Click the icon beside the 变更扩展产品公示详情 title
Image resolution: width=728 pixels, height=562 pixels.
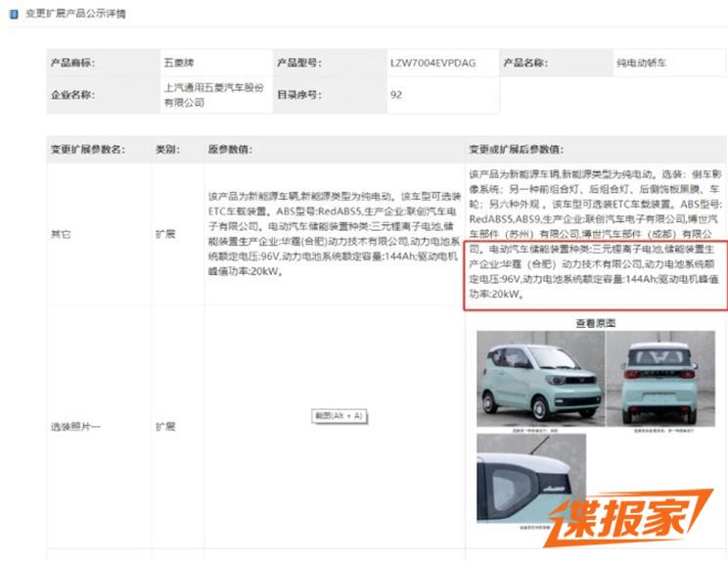(x=13, y=14)
